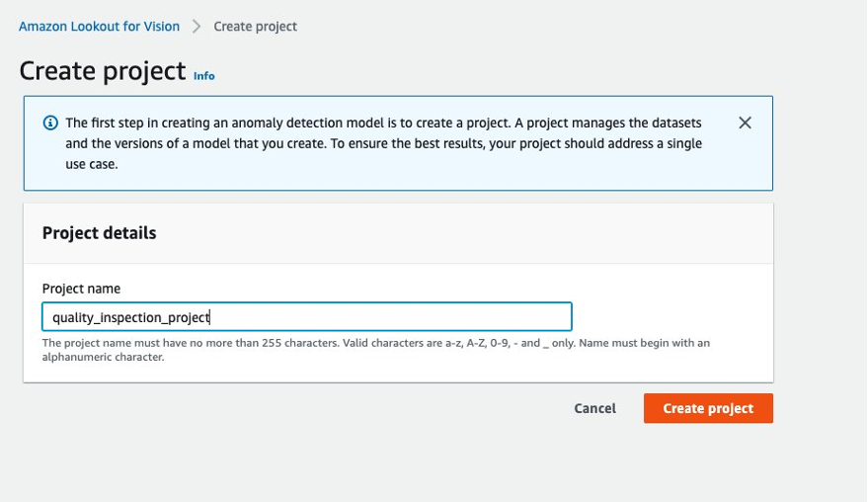The image size is (868, 502).
Task: Click the info circle icon in the alert banner
Action: pyautogui.click(x=50, y=124)
